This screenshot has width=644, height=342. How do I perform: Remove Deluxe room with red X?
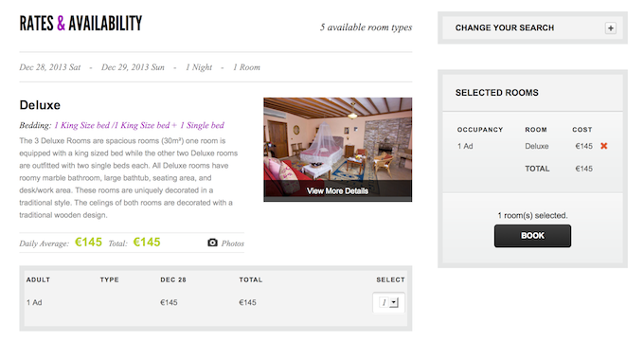pos(604,146)
